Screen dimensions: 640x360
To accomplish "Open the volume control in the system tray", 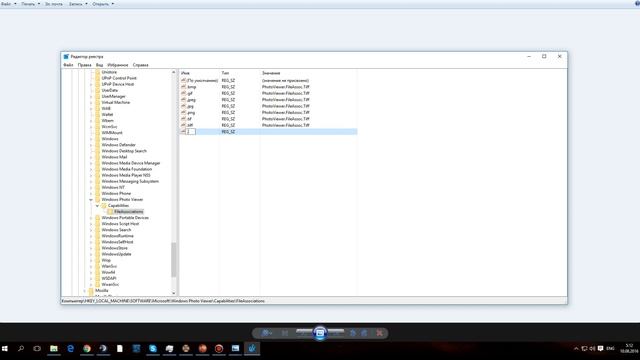I will click(x=592, y=349).
